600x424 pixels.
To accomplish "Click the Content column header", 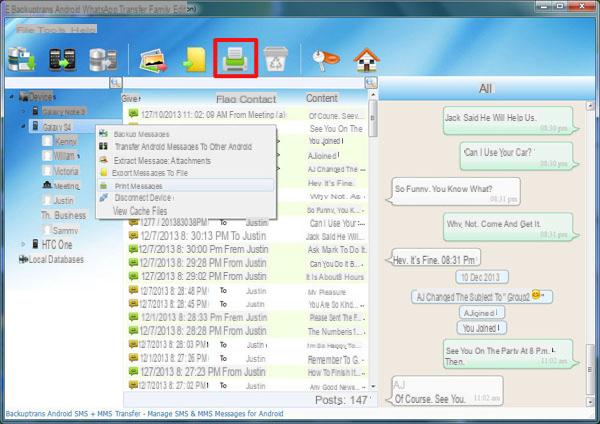I will click(322, 98).
